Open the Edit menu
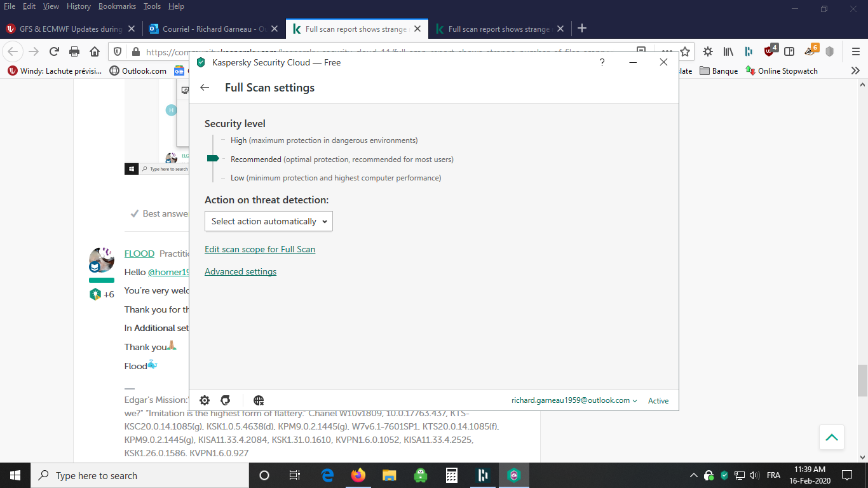Image resolution: width=868 pixels, height=488 pixels. point(29,6)
